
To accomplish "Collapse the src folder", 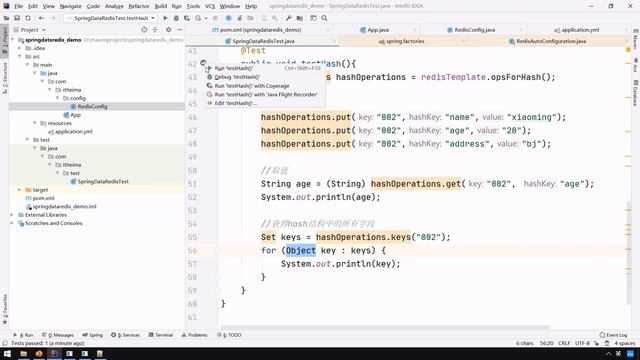I will pyautogui.click(x=20, y=56).
